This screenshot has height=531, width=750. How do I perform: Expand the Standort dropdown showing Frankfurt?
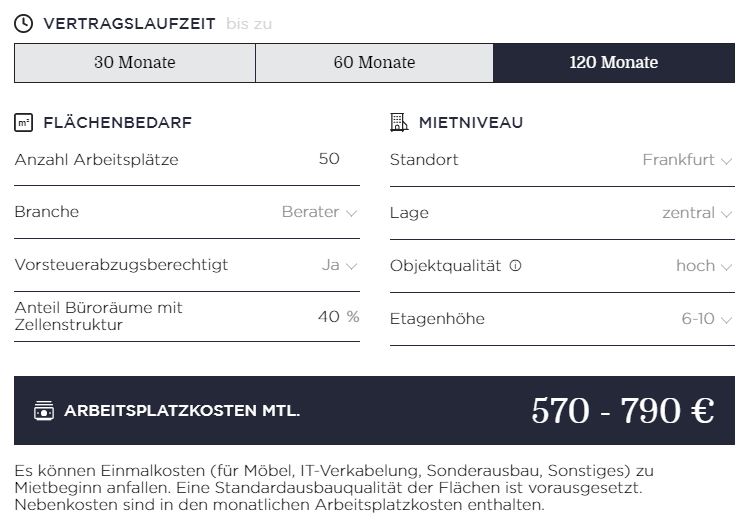[x=687, y=160]
